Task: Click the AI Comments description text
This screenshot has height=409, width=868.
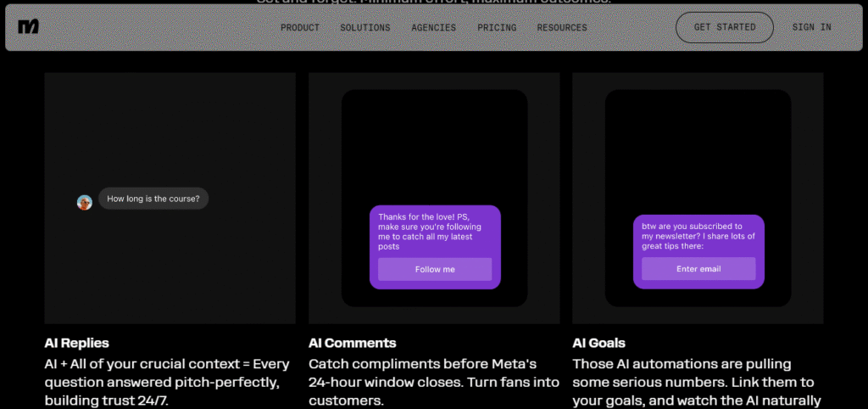Action: (422, 382)
